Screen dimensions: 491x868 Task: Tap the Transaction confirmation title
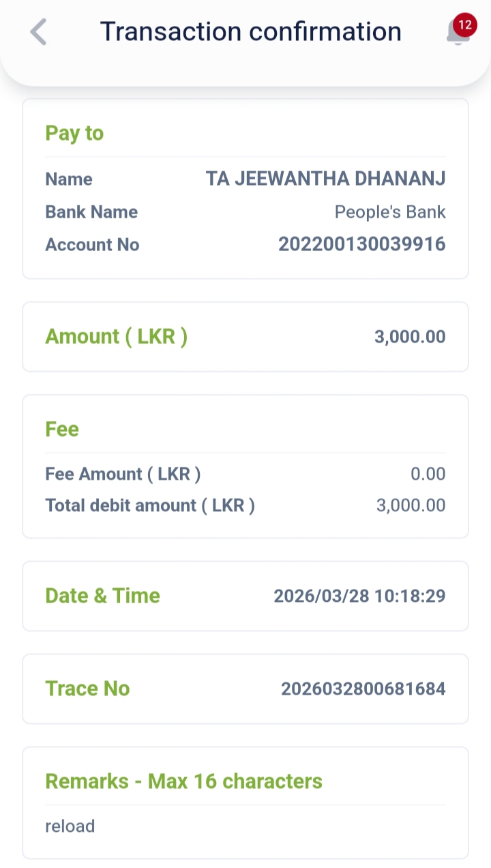pyautogui.click(x=250, y=31)
